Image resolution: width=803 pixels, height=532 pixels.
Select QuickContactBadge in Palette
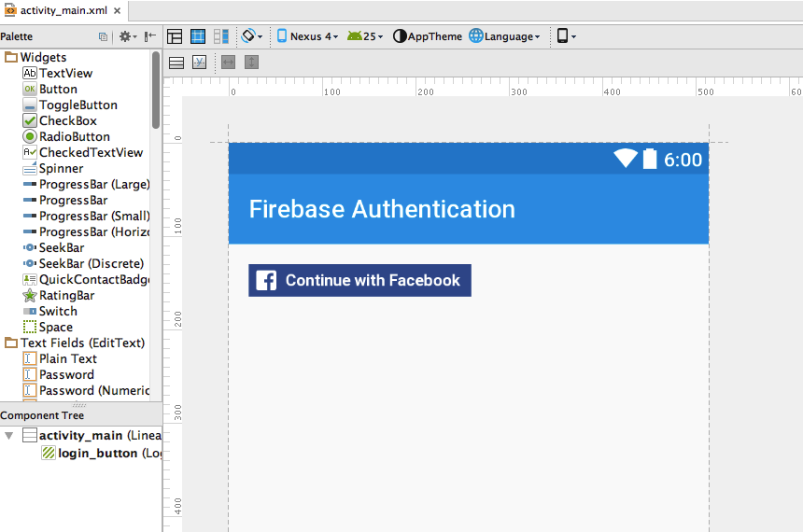86,280
